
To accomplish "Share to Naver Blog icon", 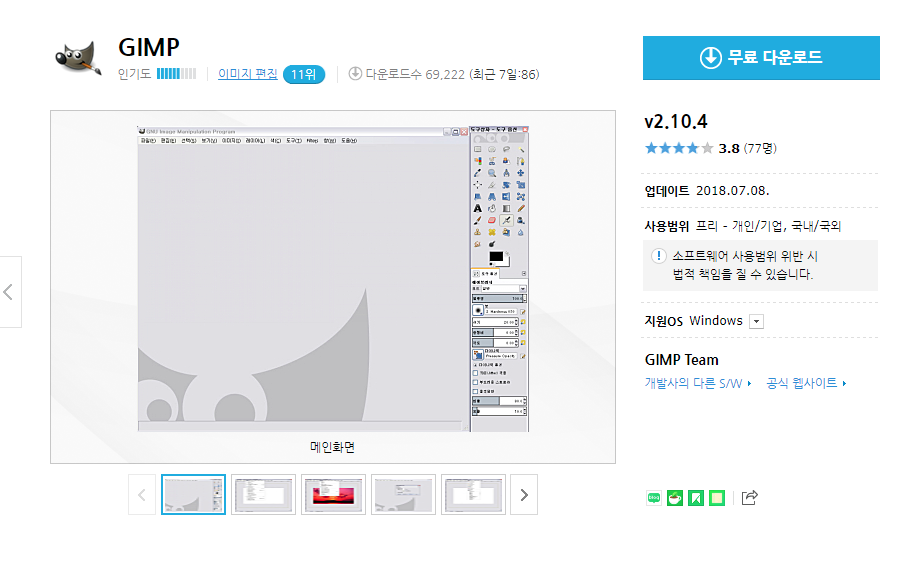I will (654, 498).
